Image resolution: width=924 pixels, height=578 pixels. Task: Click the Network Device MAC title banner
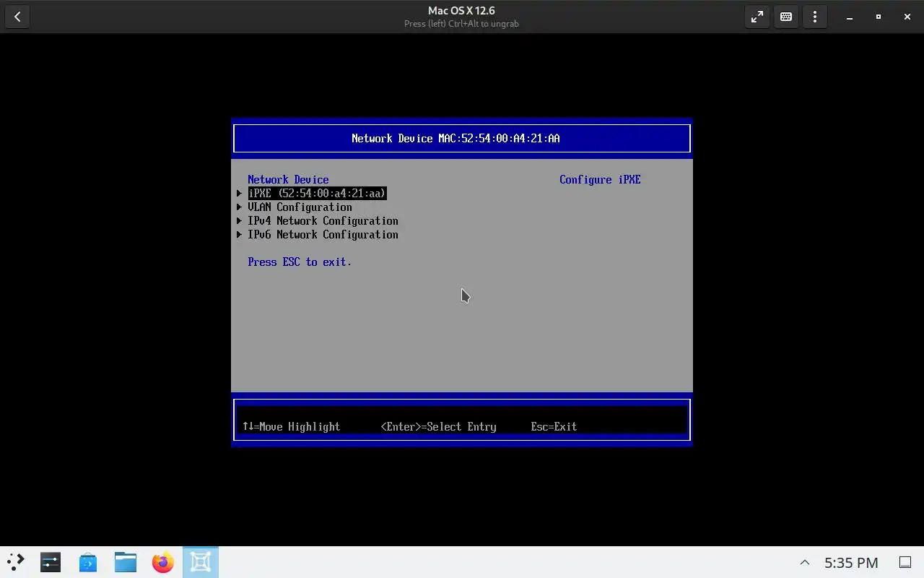tap(462, 139)
